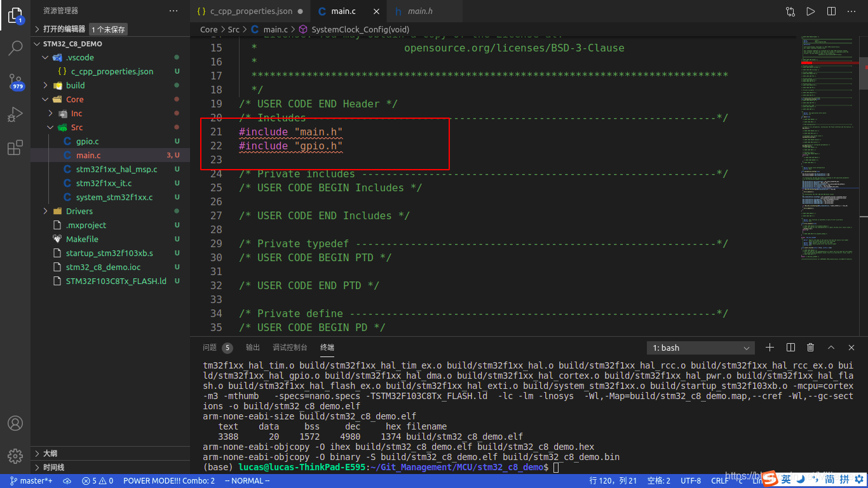The width and height of the screenshot is (868, 488).
Task: Open the Manage gear icon
Action: pyautogui.click(x=15, y=456)
